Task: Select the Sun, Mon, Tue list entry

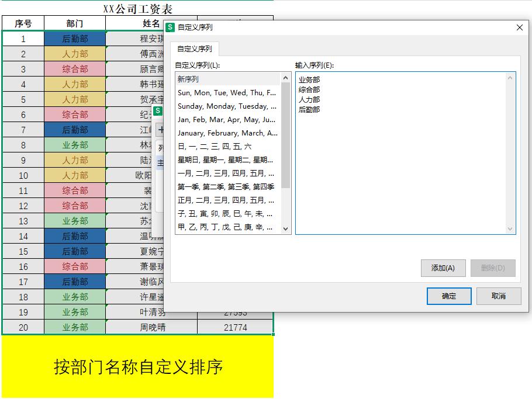Action: [x=229, y=92]
